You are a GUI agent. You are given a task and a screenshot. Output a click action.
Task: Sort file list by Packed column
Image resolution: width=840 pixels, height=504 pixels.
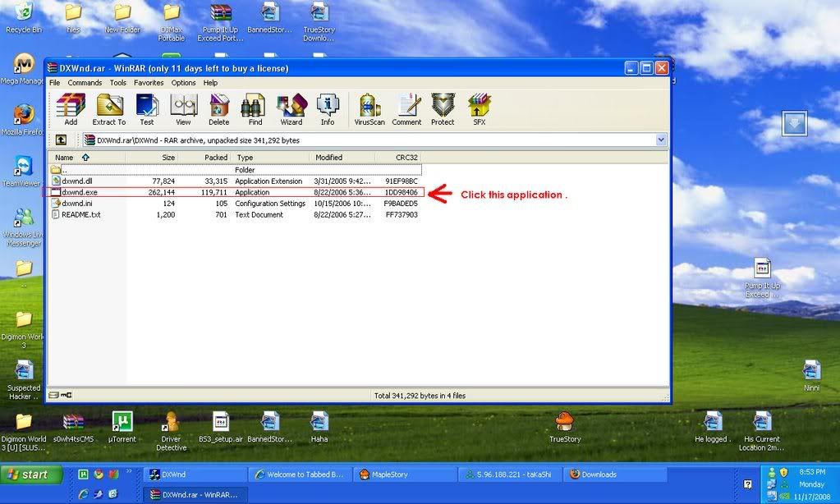pos(204,157)
